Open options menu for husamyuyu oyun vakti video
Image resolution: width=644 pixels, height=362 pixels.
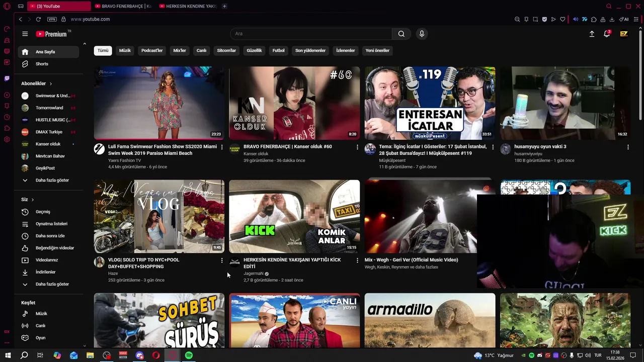pyautogui.click(x=628, y=147)
